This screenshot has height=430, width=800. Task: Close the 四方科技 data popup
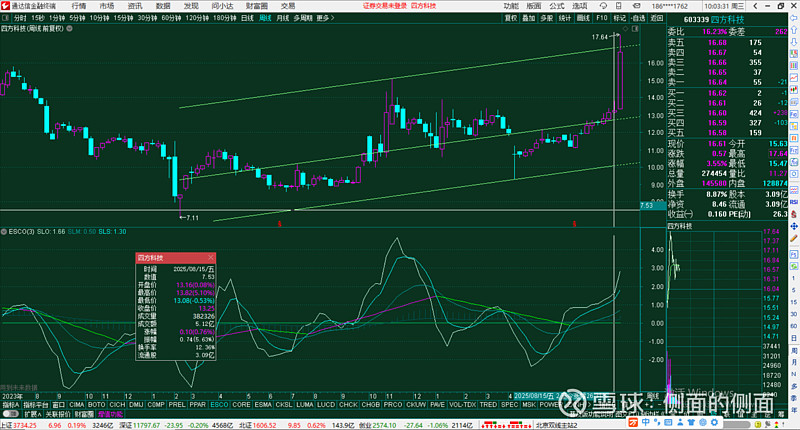click(210, 258)
